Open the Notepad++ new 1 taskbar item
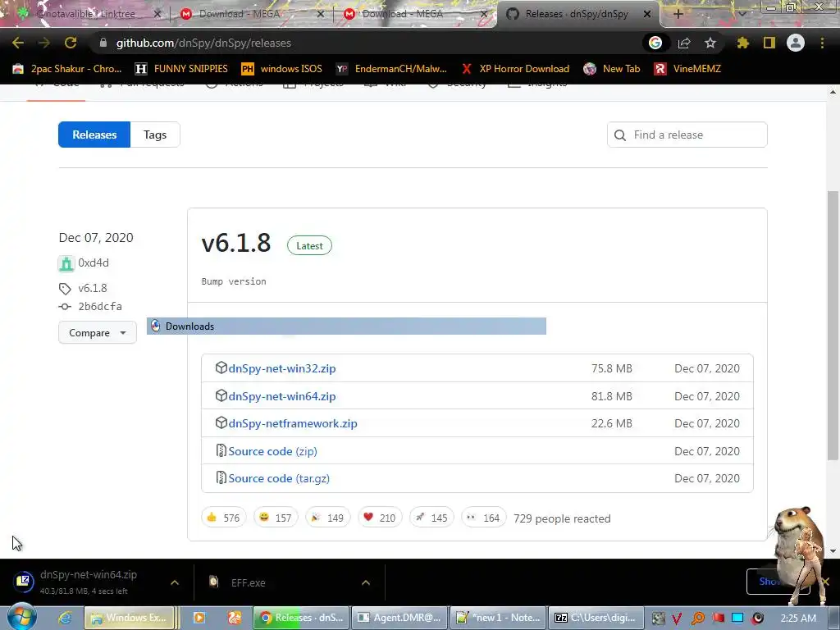This screenshot has width=840, height=630. click(498, 618)
